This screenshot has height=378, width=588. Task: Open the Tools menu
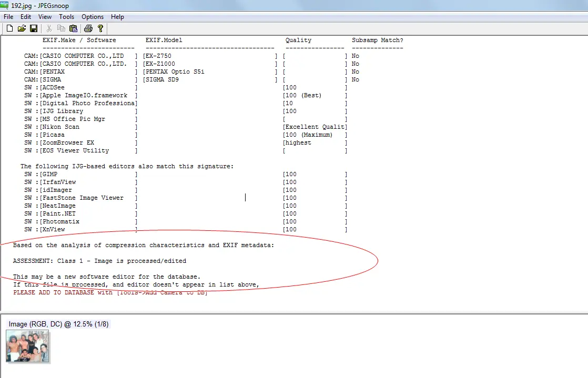pos(66,17)
